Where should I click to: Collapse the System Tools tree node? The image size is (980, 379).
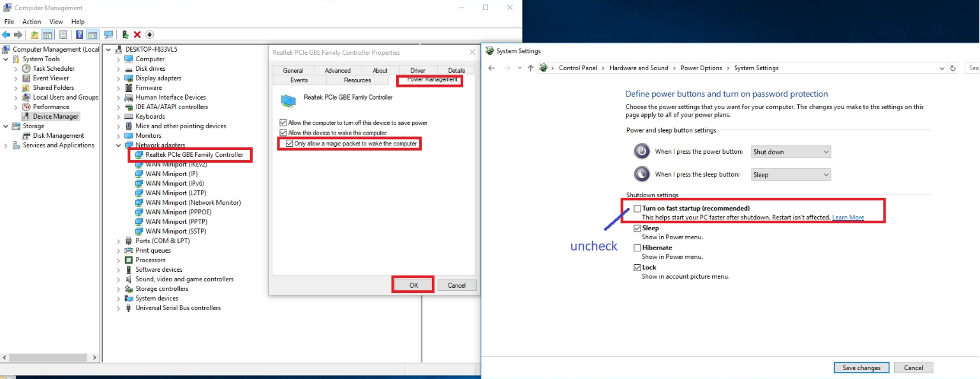point(6,59)
